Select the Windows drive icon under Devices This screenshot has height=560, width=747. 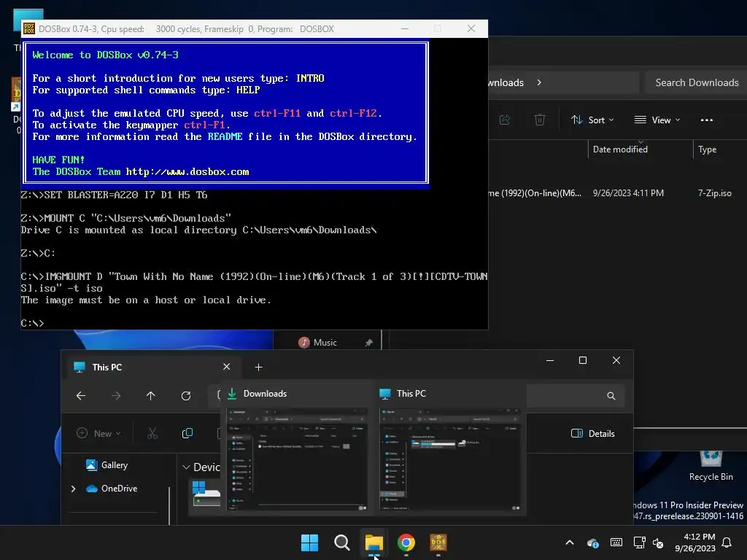206,494
